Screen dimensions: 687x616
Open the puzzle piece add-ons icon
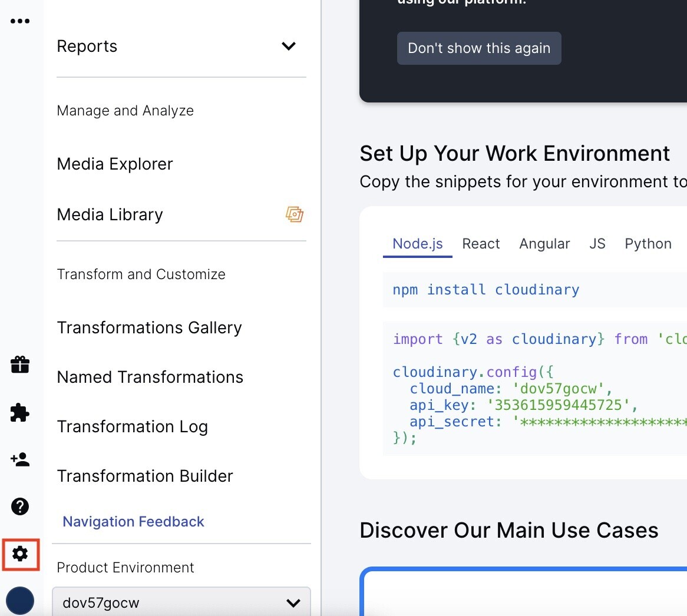coord(19,412)
